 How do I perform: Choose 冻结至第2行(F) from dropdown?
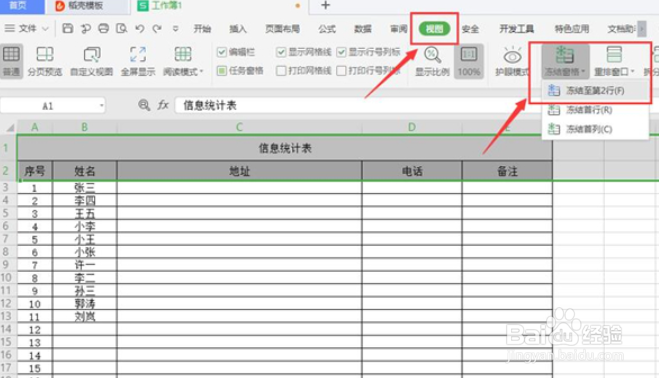pos(595,90)
